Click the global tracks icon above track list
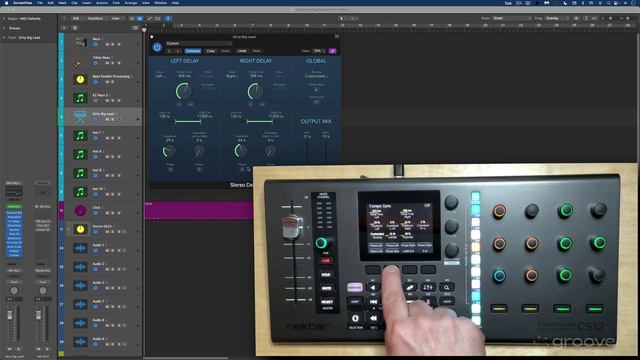 tap(135, 28)
